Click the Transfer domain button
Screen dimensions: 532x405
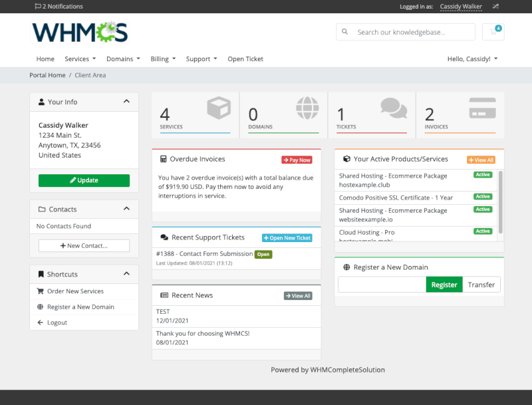click(481, 285)
